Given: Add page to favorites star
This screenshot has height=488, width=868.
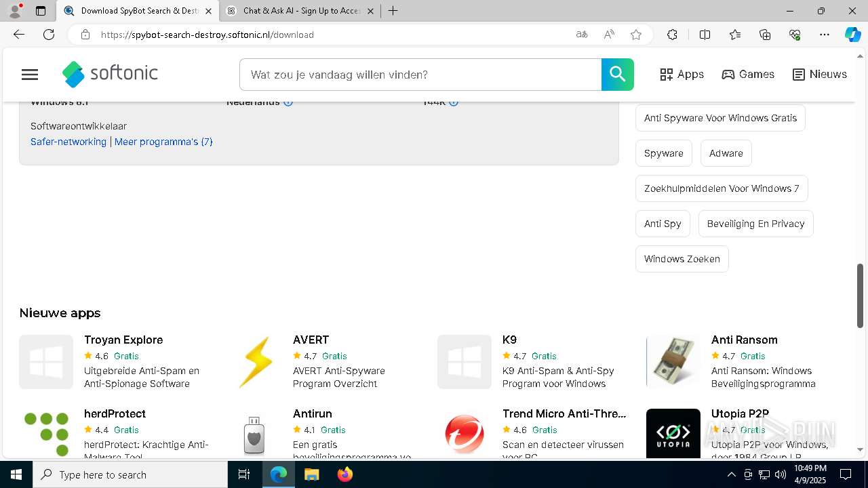Looking at the screenshot, I should click(636, 35).
